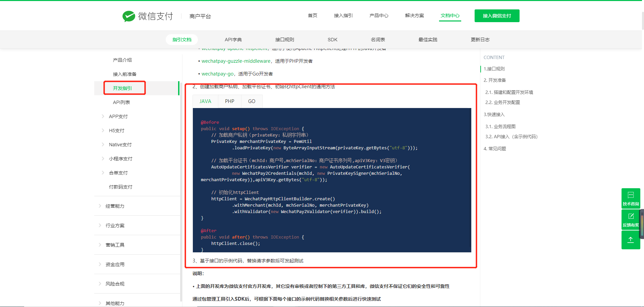Open the 更新日志 tab

tap(480, 40)
